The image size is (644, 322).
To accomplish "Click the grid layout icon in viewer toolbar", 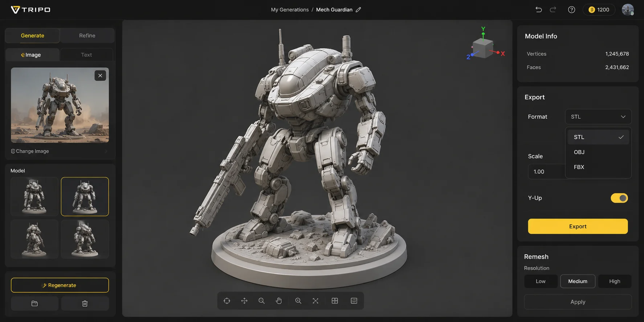I will (x=335, y=301).
